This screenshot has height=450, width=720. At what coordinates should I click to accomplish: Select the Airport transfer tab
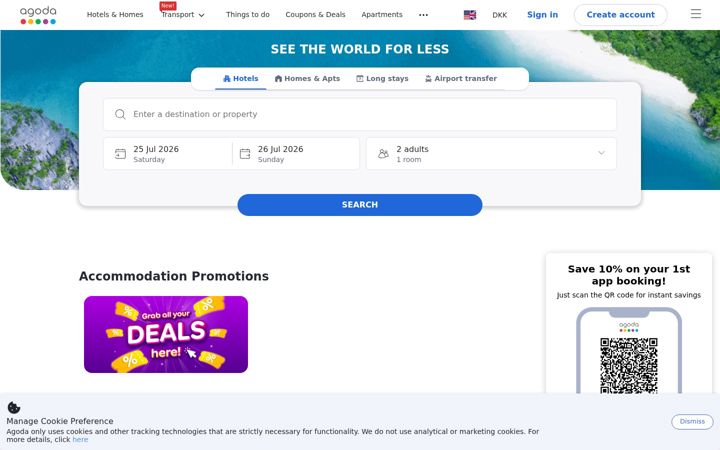pos(461,79)
